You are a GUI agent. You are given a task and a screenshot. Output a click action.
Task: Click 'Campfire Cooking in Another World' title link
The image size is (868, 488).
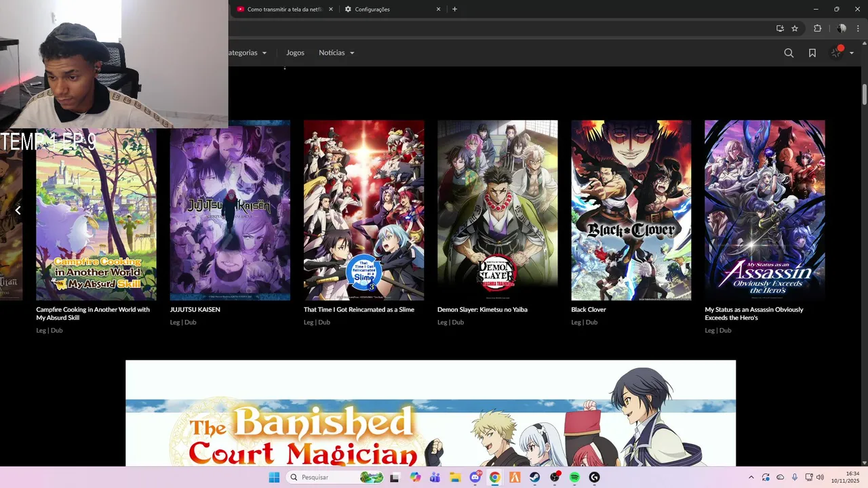pyautogui.click(x=93, y=314)
